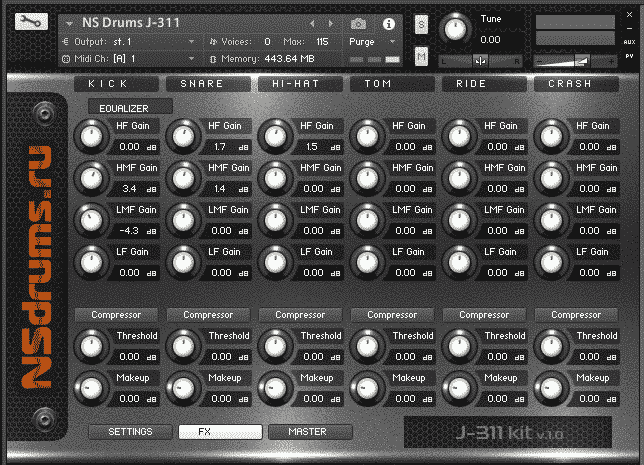The height and width of the screenshot is (465, 644).
Task: Click the PV button
Action: tap(629, 56)
